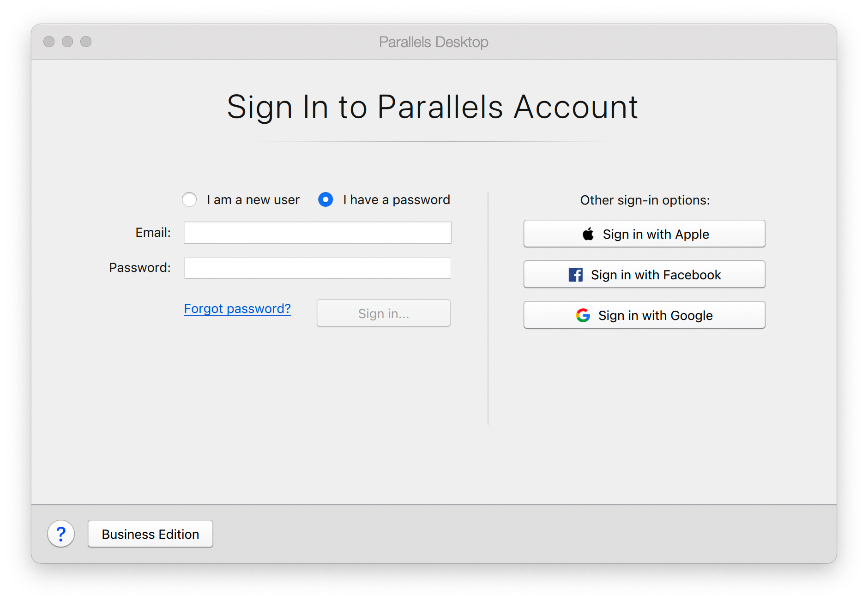Image resolution: width=868 pixels, height=602 pixels.
Task: Click the Facebook logo icon
Action: (575, 275)
